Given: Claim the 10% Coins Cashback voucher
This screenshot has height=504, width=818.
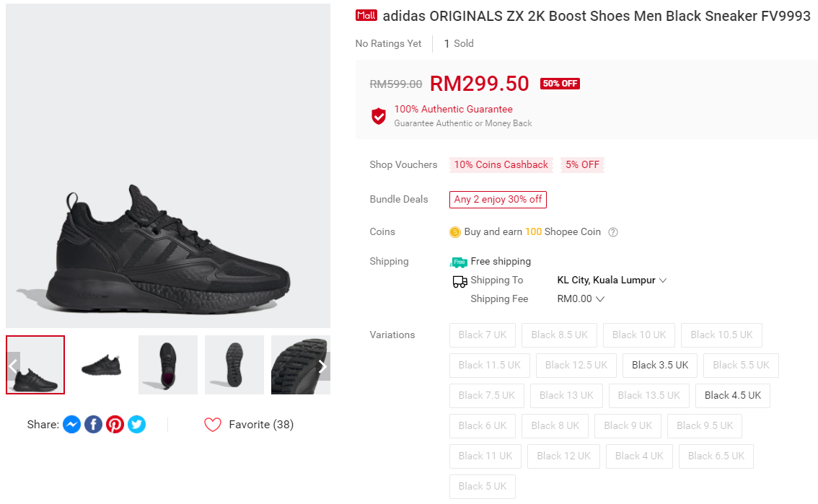Looking at the screenshot, I should click(x=501, y=164).
